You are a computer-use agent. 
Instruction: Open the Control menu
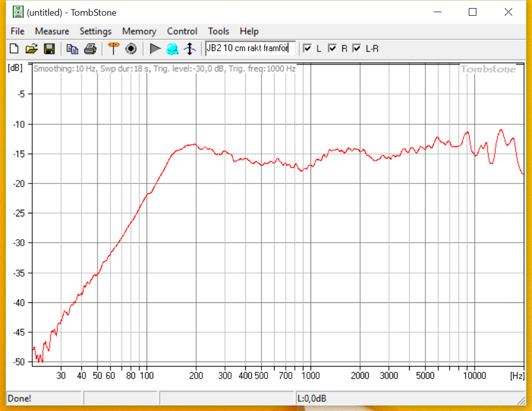click(x=182, y=31)
